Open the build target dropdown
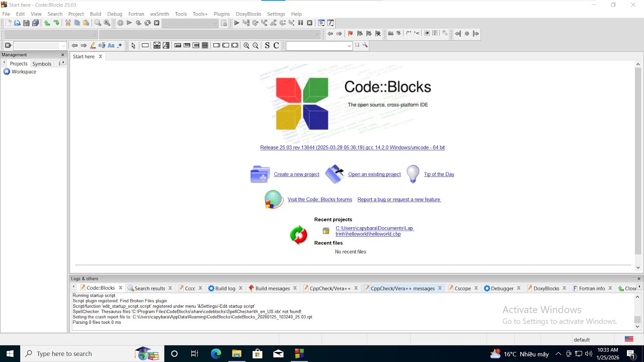 click(x=215, y=23)
